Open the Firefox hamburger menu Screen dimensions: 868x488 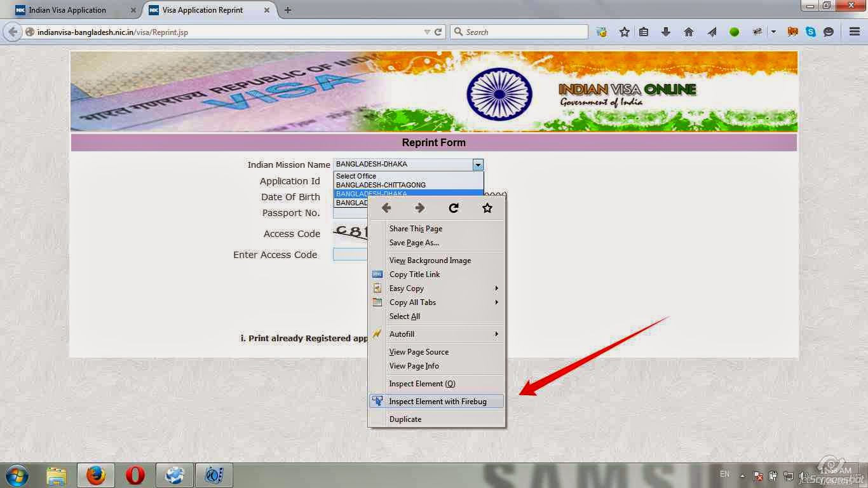pyautogui.click(x=855, y=32)
